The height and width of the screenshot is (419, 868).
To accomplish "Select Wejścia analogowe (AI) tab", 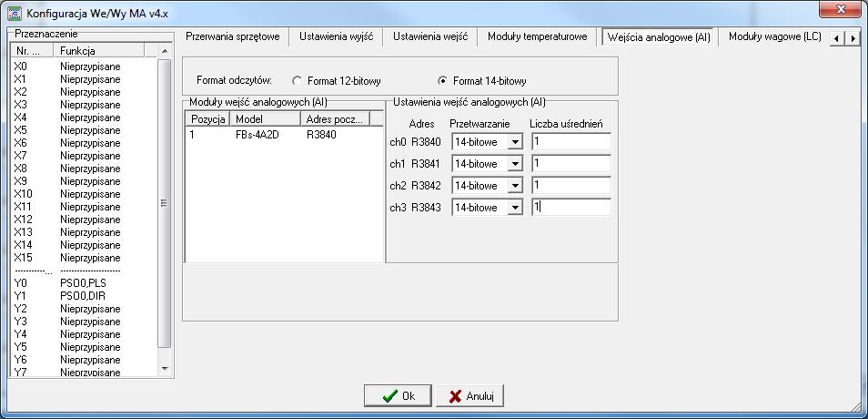I will [658, 37].
